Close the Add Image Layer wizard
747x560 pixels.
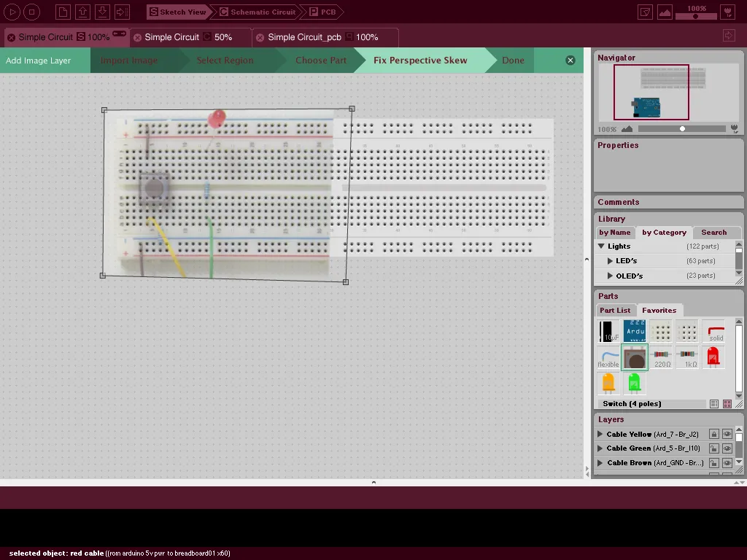[570, 61]
